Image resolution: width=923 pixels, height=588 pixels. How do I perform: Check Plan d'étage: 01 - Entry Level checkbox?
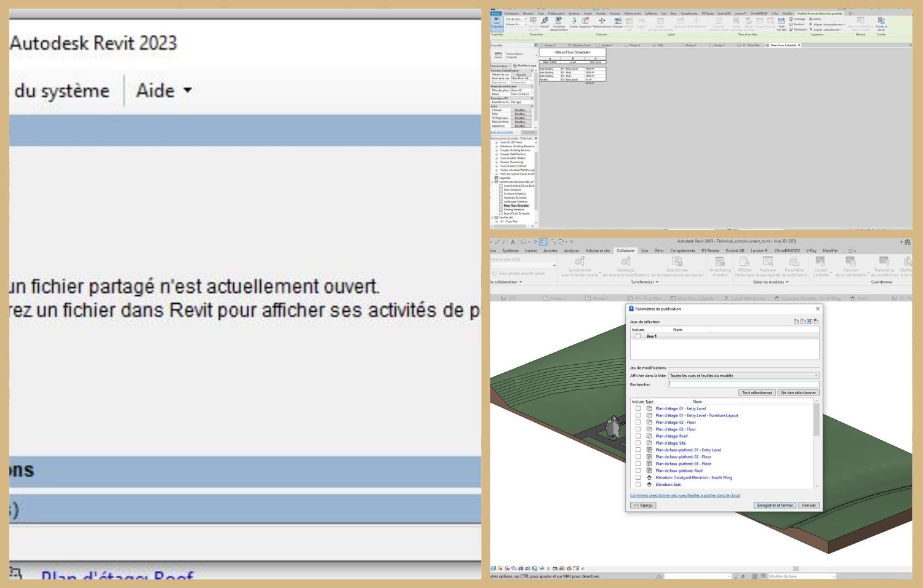click(638, 408)
